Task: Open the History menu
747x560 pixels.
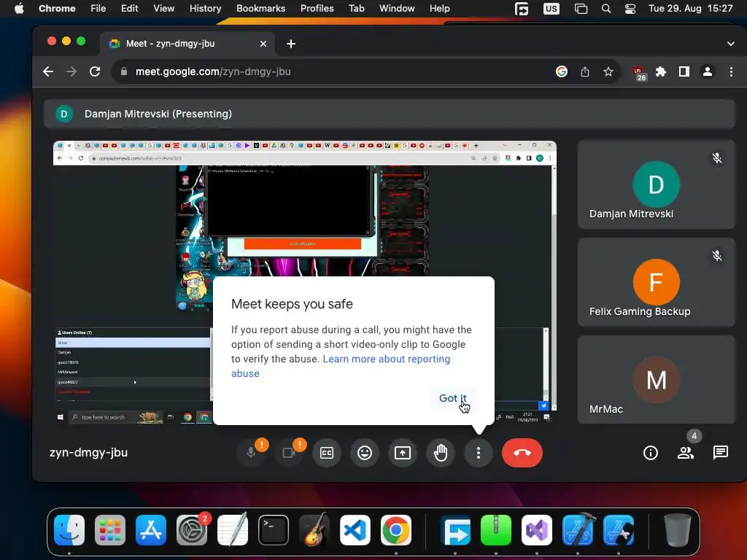Action: pos(205,9)
